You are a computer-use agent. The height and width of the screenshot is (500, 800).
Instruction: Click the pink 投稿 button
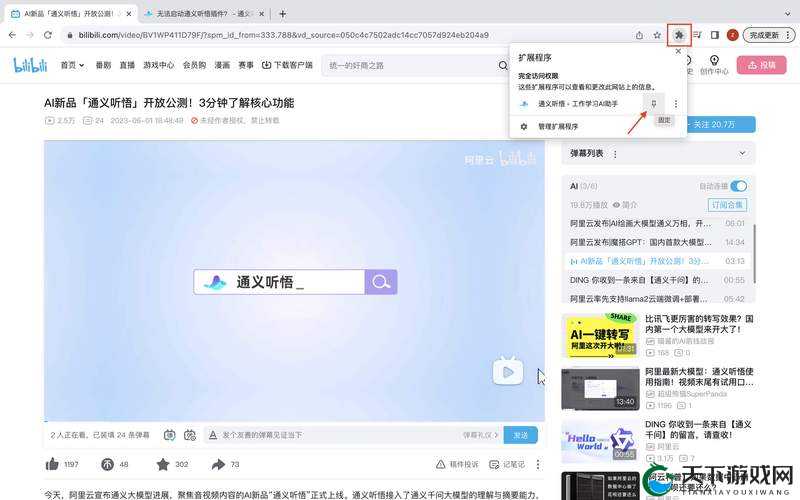pos(762,65)
